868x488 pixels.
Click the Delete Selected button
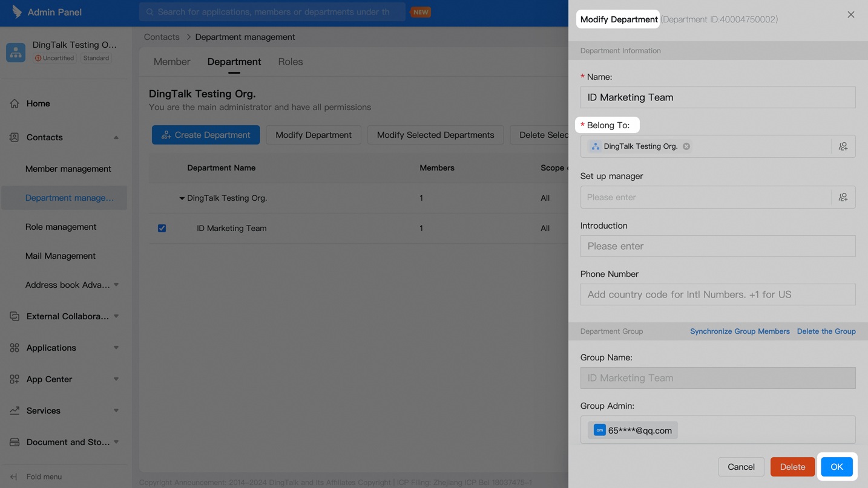[539, 135]
